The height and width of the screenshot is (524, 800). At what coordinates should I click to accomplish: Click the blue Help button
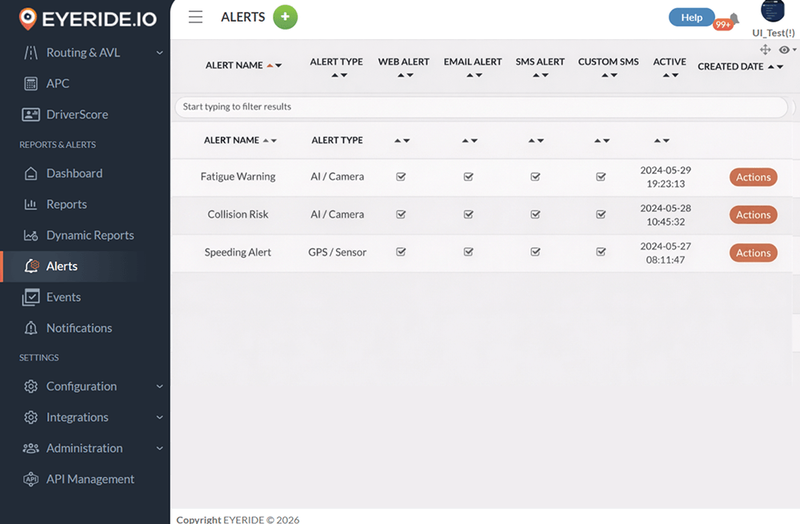pyautogui.click(x=691, y=17)
